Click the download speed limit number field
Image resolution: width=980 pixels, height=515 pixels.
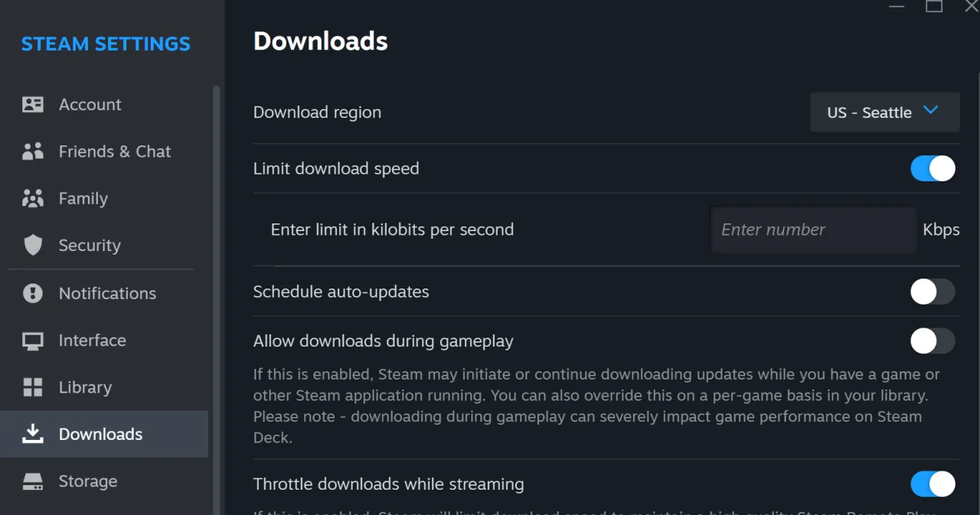coord(813,230)
